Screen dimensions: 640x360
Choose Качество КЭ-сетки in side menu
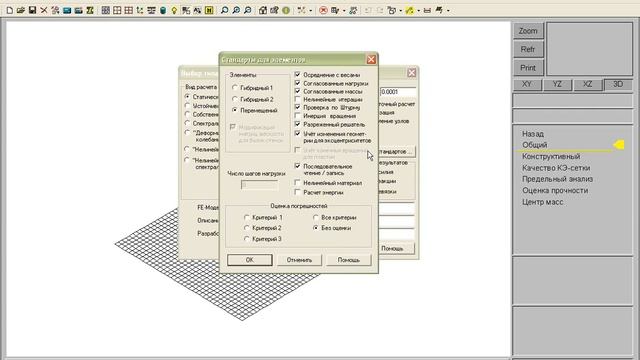[556, 168]
